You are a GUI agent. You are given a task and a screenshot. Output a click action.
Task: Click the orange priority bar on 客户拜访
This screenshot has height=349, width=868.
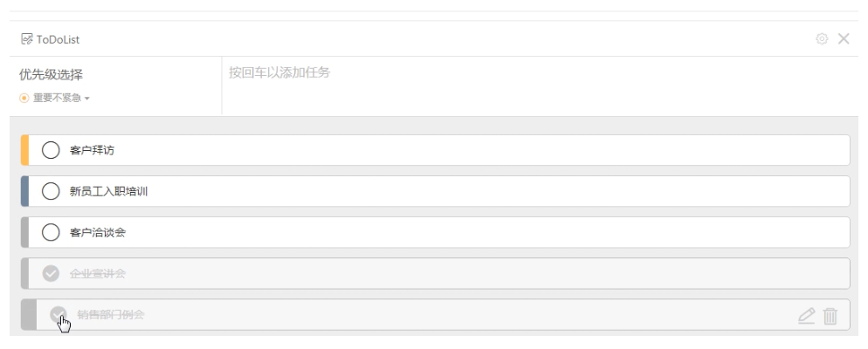(x=24, y=150)
